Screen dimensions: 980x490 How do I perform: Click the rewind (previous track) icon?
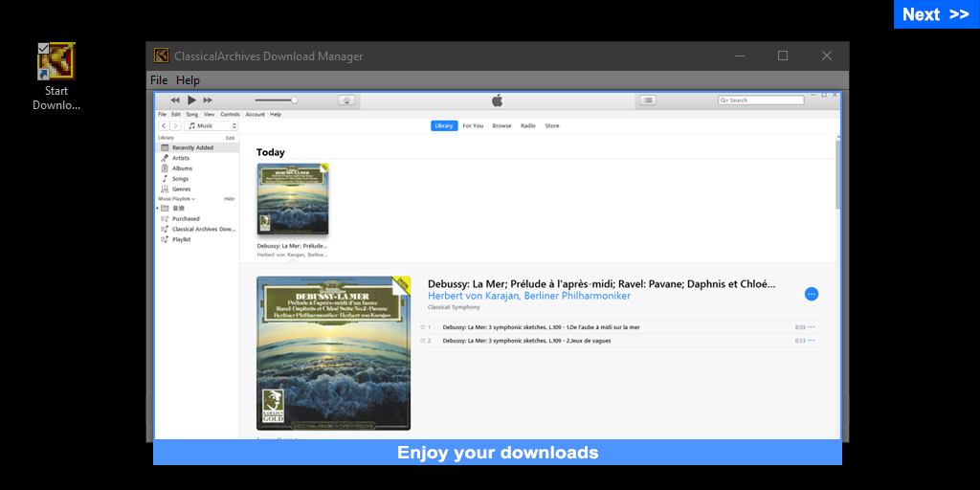pos(175,100)
